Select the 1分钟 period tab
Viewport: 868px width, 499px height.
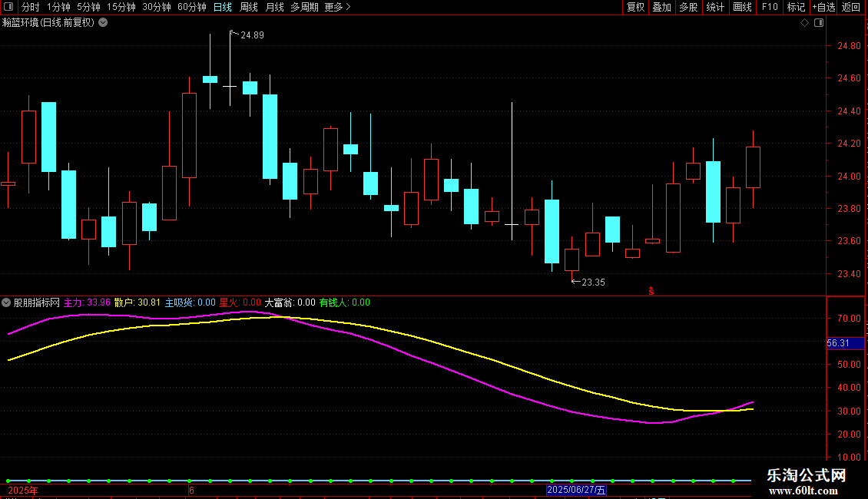coord(58,7)
